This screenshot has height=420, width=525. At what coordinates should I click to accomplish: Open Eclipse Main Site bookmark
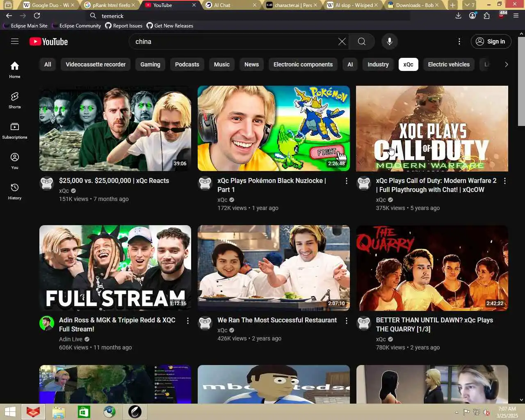click(25, 25)
